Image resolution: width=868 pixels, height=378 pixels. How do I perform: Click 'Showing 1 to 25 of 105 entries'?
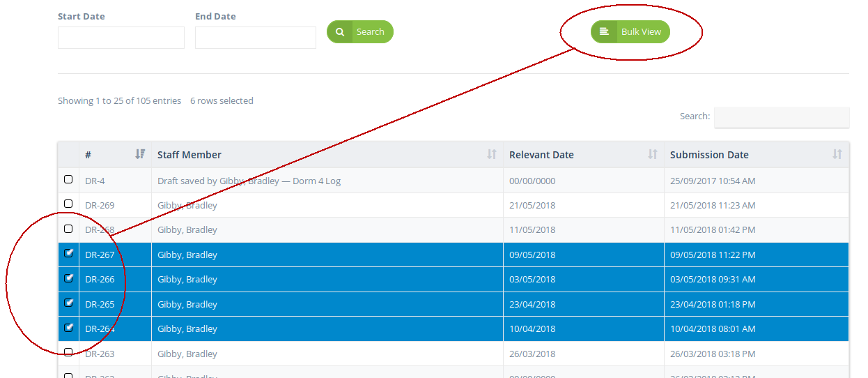pos(119,101)
